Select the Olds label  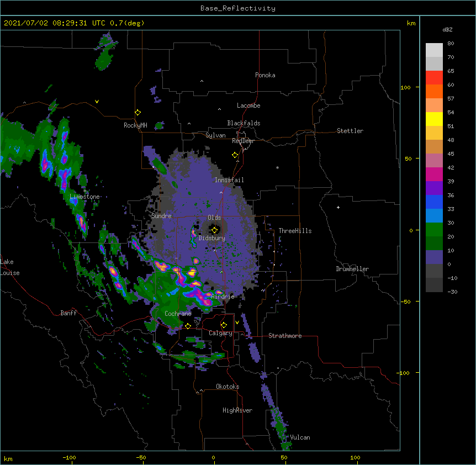point(214,218)
